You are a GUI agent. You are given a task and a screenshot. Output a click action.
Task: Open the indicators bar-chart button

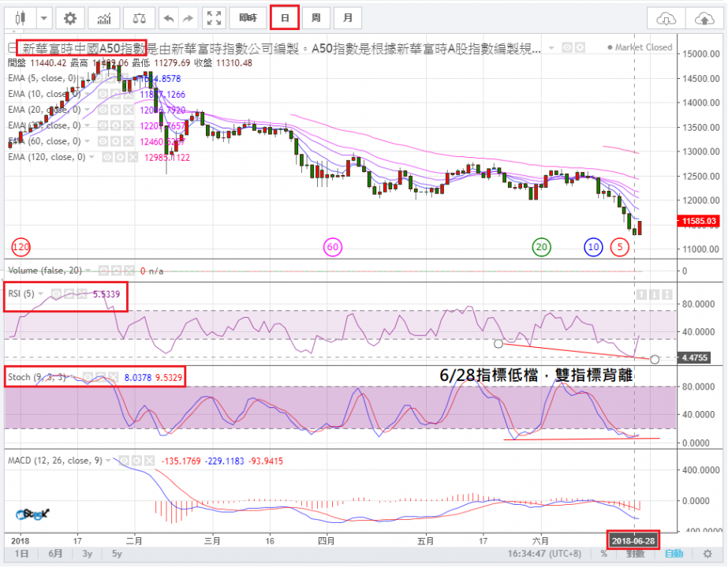pyautogui.click(x=104, y=19)
